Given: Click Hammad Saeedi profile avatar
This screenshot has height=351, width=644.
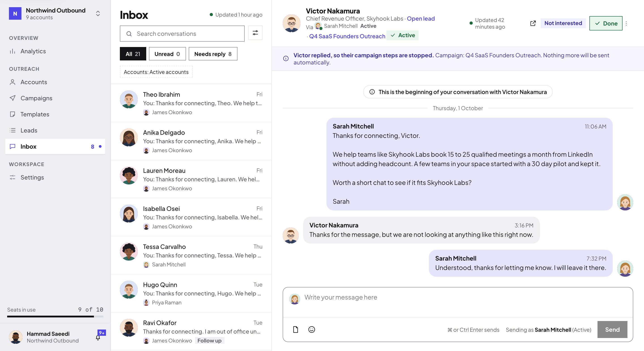Looking at the screenshot, I should click(15, 337).
